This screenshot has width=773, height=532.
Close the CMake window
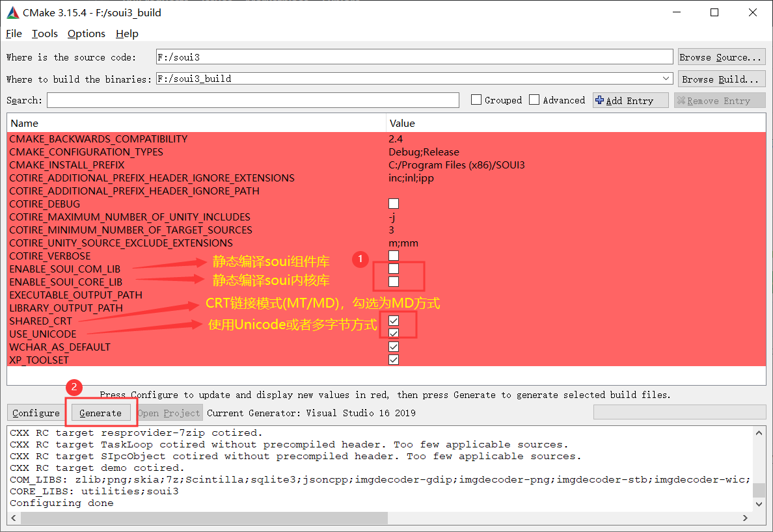pos(752,12)
